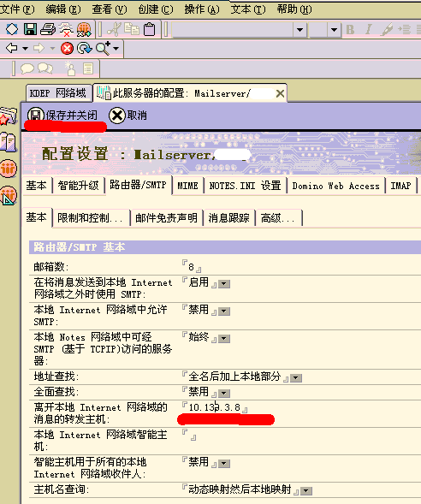This screenshot has height=504, width=421.
Task: Click the Print icon in toolbar
Action: [48, 29]
